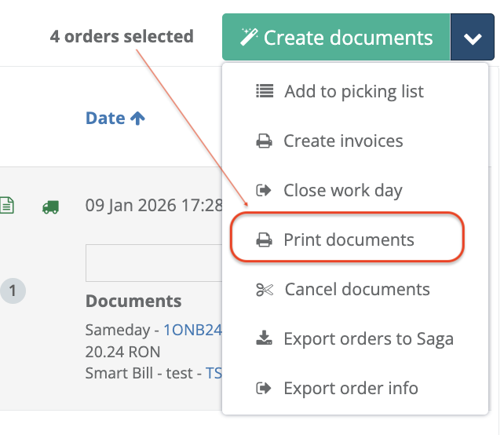The image size is (504, 435).
Task: Click the download icon beside Export orders to Saga
Action: click(265, 339)
